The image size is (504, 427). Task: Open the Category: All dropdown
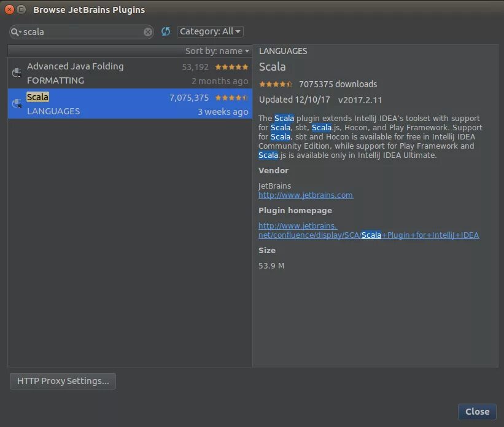coord(210,31)
